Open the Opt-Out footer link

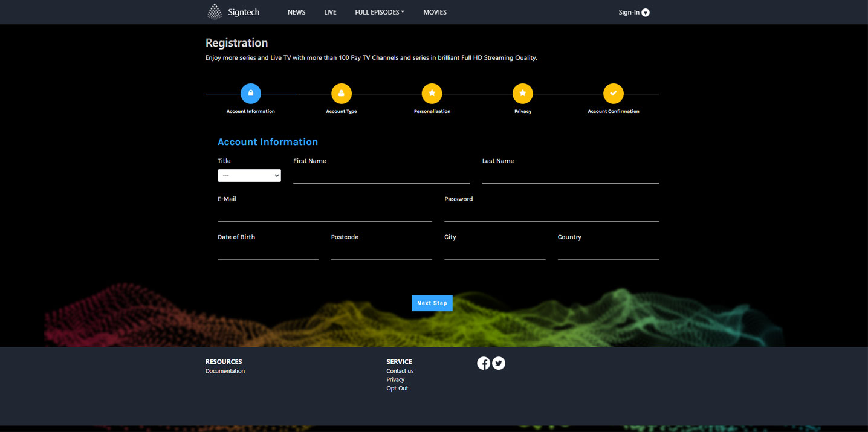tap(397, 388)
